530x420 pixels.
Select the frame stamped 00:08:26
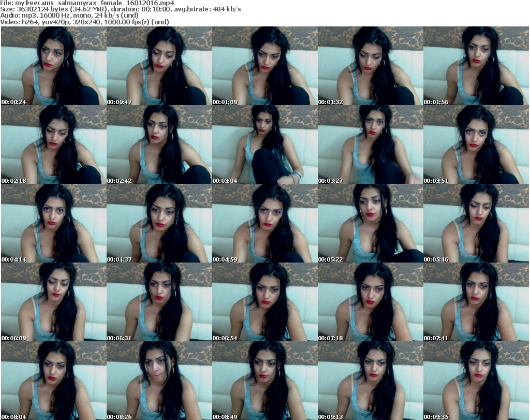159,381
